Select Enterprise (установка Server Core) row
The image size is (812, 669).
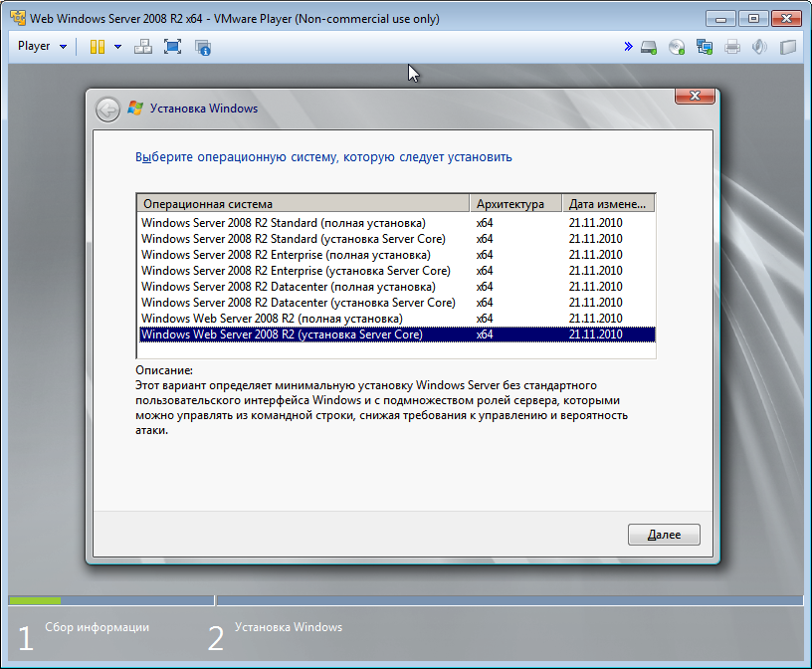[397, 271]
